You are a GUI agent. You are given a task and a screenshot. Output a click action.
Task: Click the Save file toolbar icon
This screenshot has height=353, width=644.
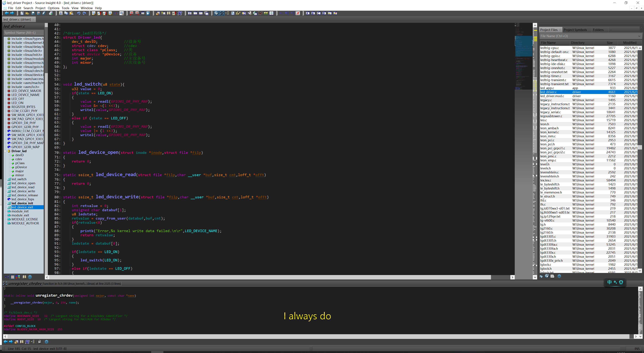[33, 13]
